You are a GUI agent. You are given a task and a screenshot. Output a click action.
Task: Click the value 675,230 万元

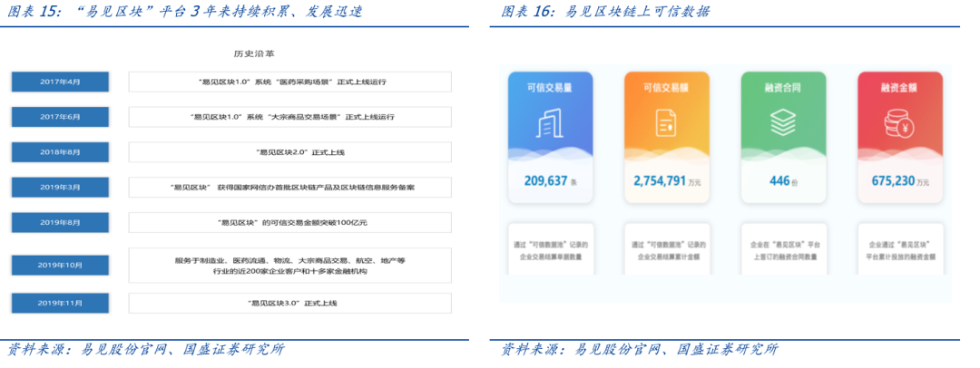900,181
